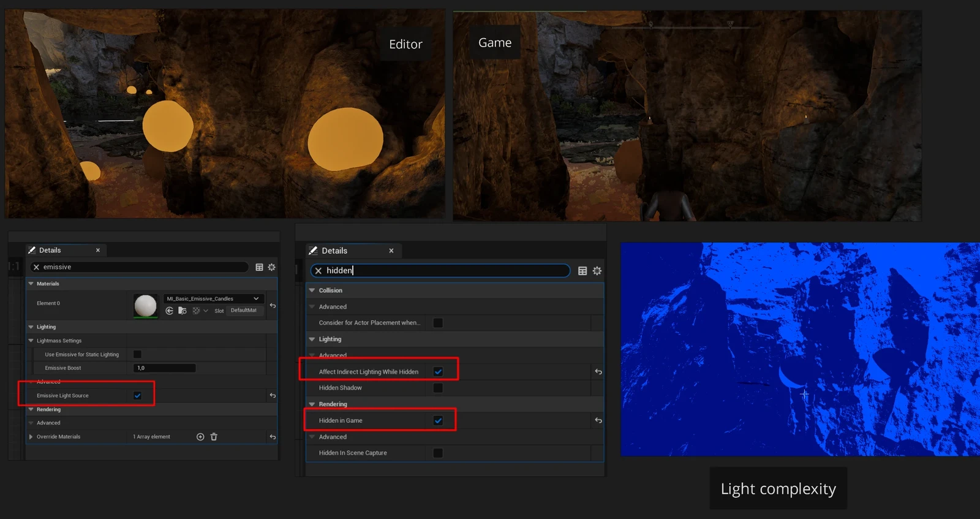Expand the Override Materials array
The image size is (980, 519).
pyautogui.click(x=31, y=437)
